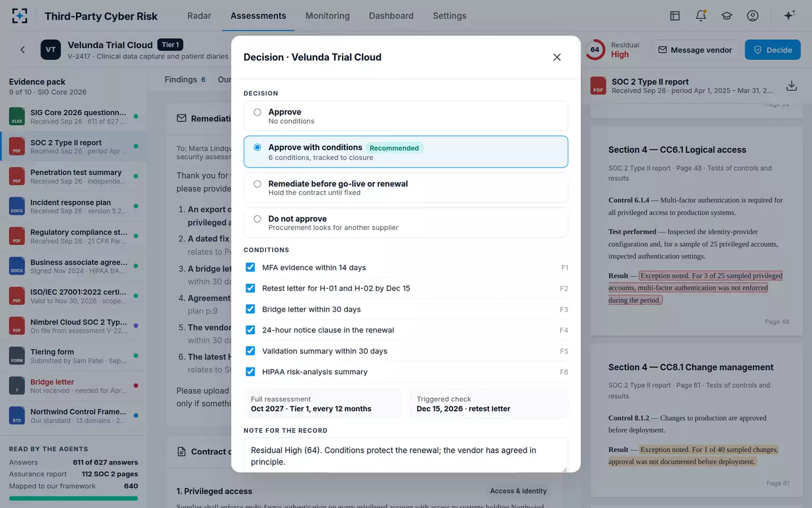Viewport: 812px width, 508px height.
Task: Uncheck HIPAA risk-analysis summary condition
Action: (250, 372)
